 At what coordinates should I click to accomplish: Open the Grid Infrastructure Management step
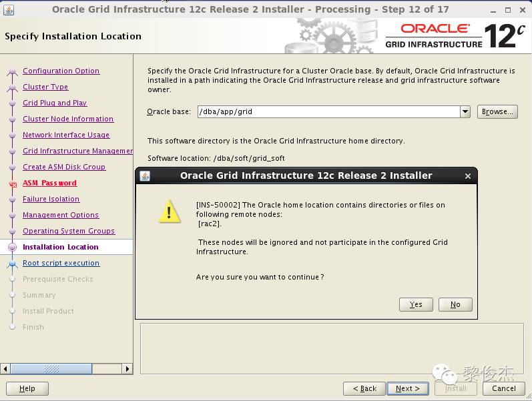(77, 151)
